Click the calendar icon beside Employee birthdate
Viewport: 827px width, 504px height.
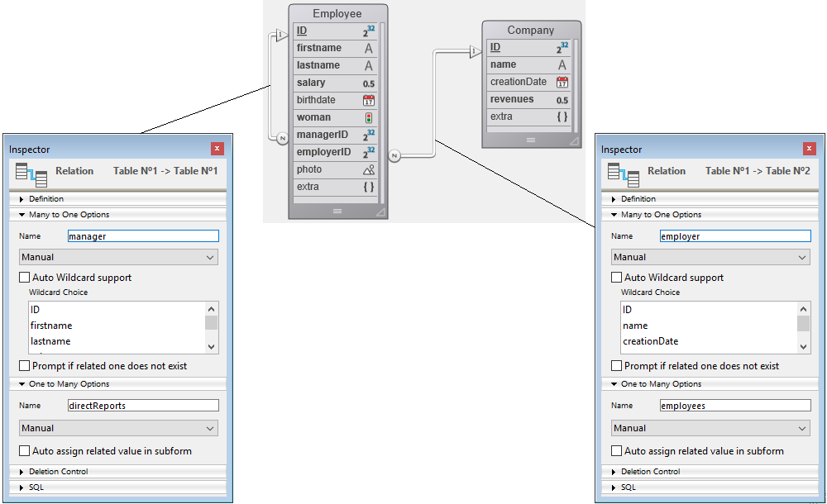click(369, 100)
